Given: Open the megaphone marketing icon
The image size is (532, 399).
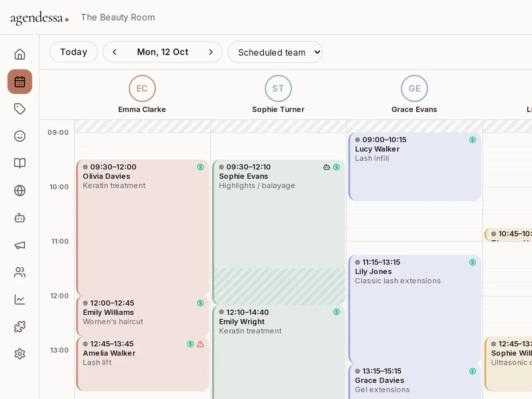Looking at the screenshot, I should pyautogui.click(x=20, y=245).
